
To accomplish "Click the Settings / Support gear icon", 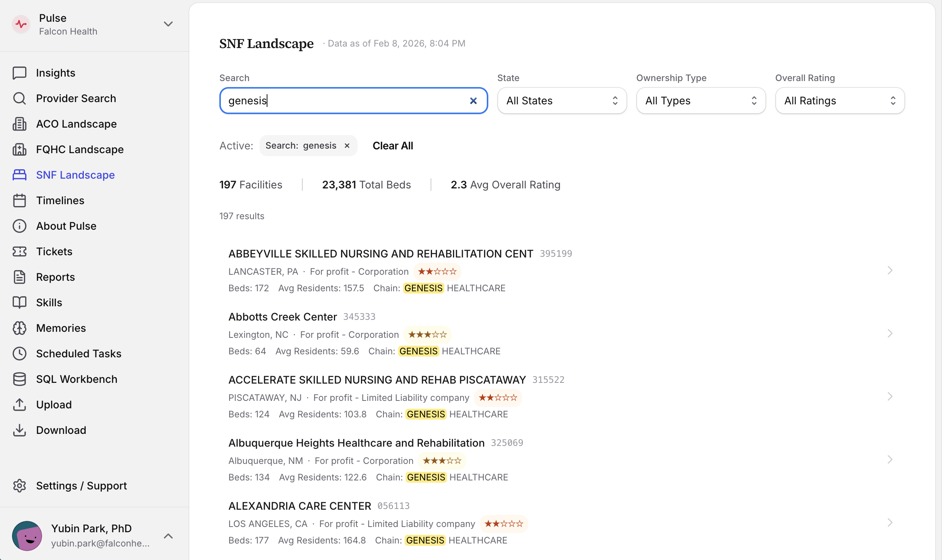I will (19, 486).
